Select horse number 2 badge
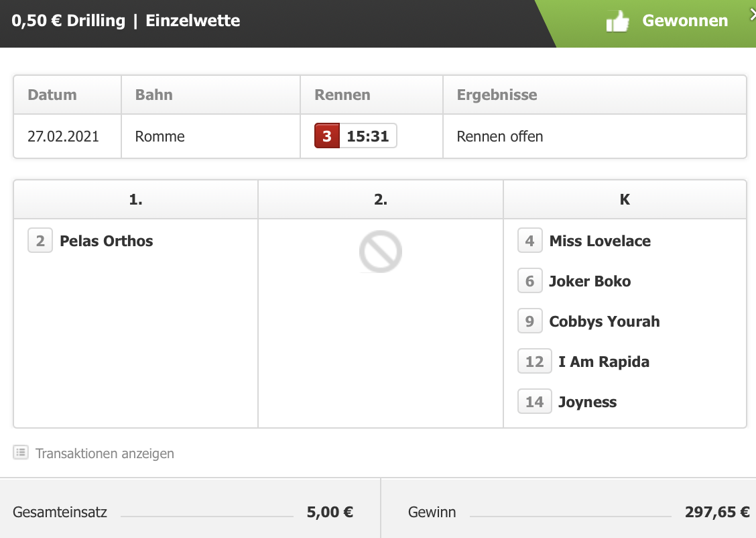 [x=40, y=241]
